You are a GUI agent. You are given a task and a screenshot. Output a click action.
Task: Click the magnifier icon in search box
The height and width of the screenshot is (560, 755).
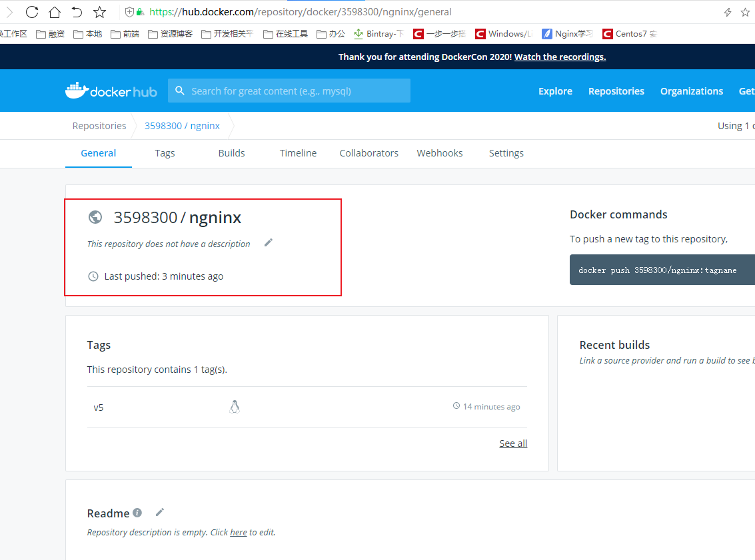tap(180, 91)
